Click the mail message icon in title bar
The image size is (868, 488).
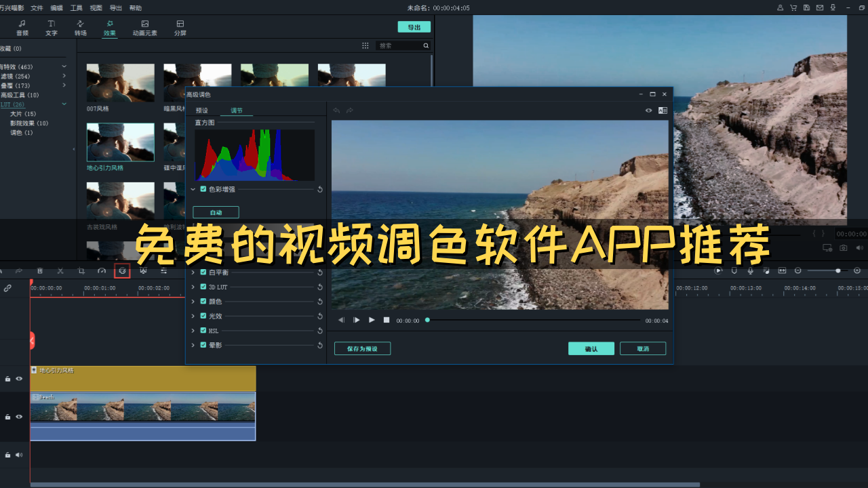(x=820, y=8)
